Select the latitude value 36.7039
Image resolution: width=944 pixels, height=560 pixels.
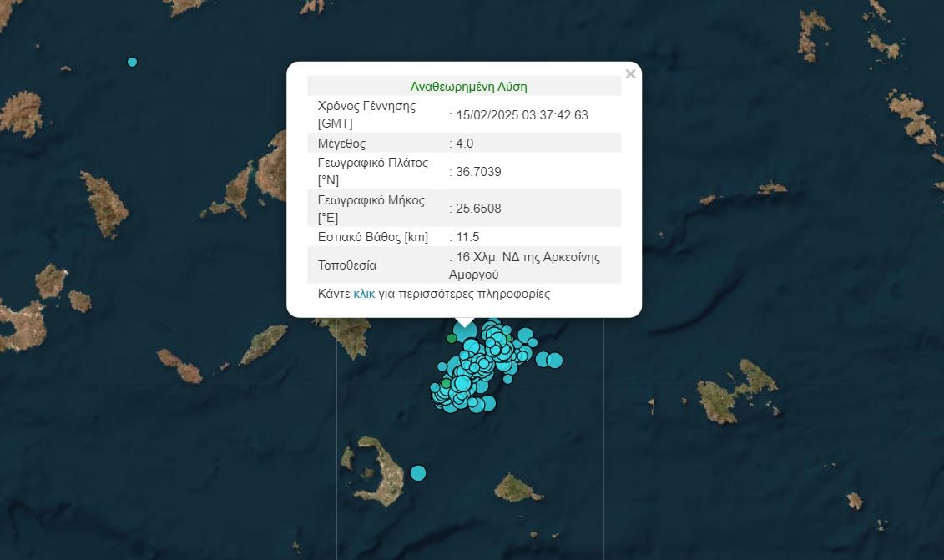477,172
